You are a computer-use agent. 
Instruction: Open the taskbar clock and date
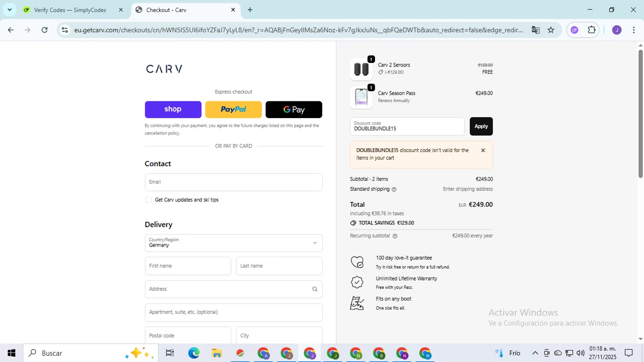[x=602, y=353]
